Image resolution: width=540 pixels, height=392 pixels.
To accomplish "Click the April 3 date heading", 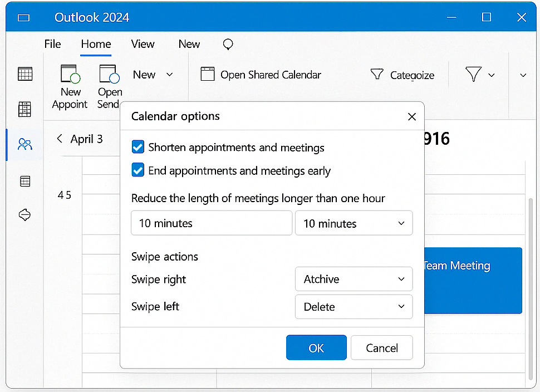I will tap(86, 139).
